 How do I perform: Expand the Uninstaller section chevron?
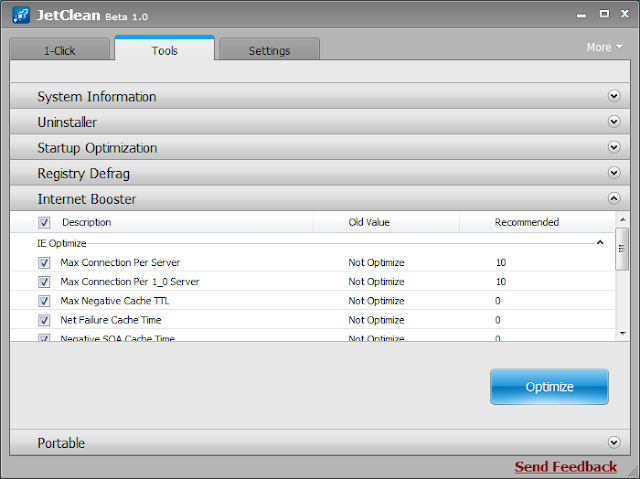(x=614, y=122)
